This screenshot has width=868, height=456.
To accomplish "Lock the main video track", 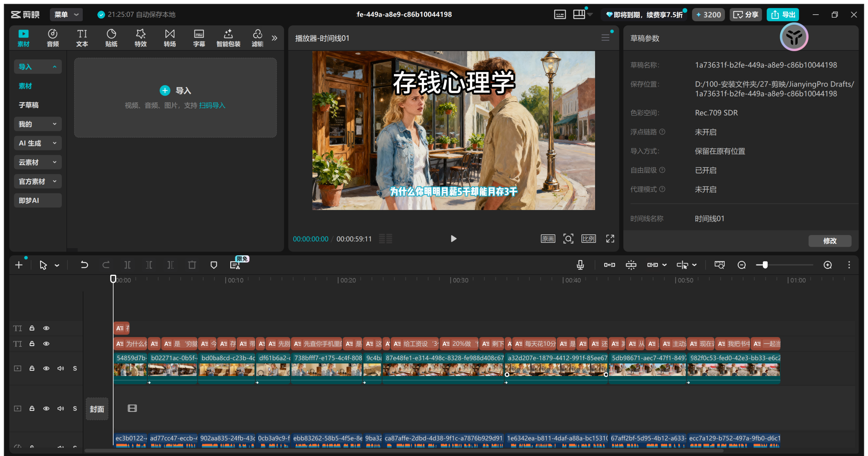I will [32, 368].
